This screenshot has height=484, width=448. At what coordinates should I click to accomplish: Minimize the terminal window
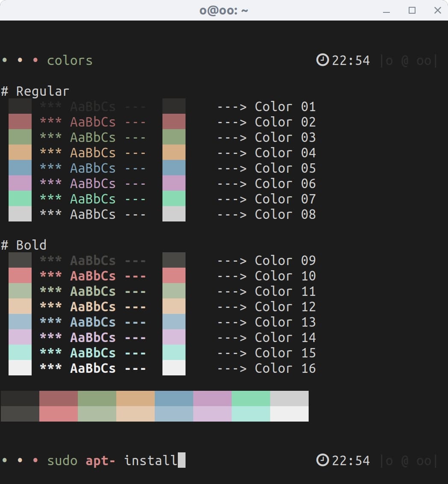click(x=386, y=11)
